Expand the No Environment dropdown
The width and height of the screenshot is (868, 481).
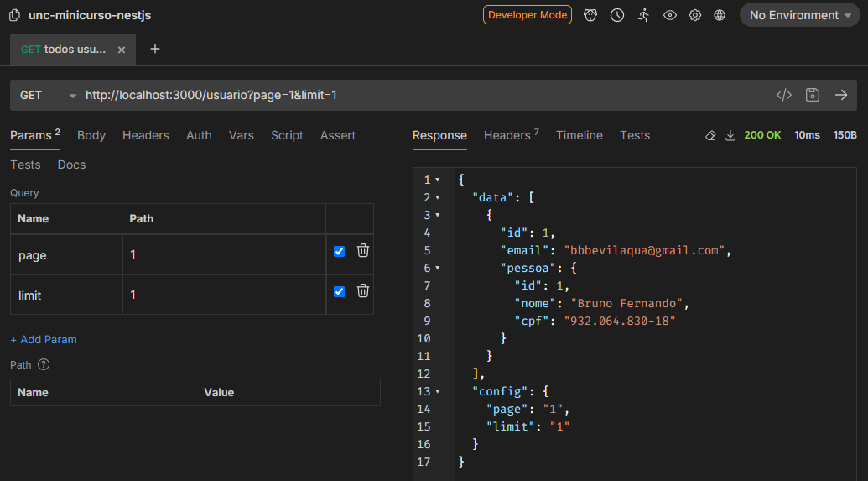pyautogui.click(x=799, y=15)
